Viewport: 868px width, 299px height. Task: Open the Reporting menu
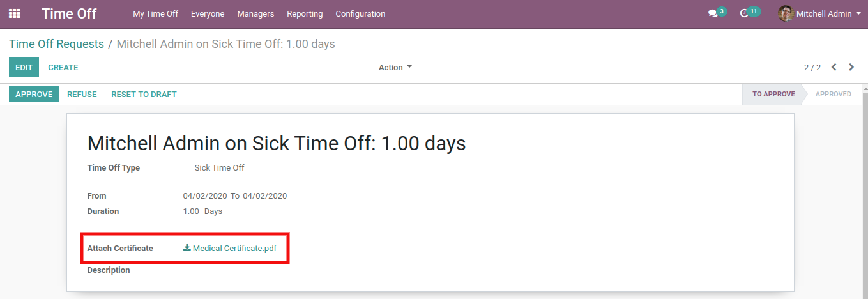coord(305,13)
